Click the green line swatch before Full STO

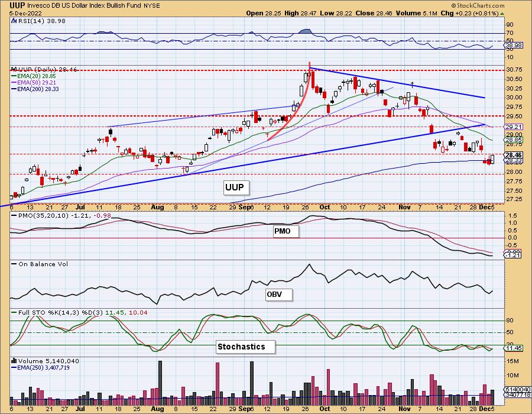(x=14, y=312)
